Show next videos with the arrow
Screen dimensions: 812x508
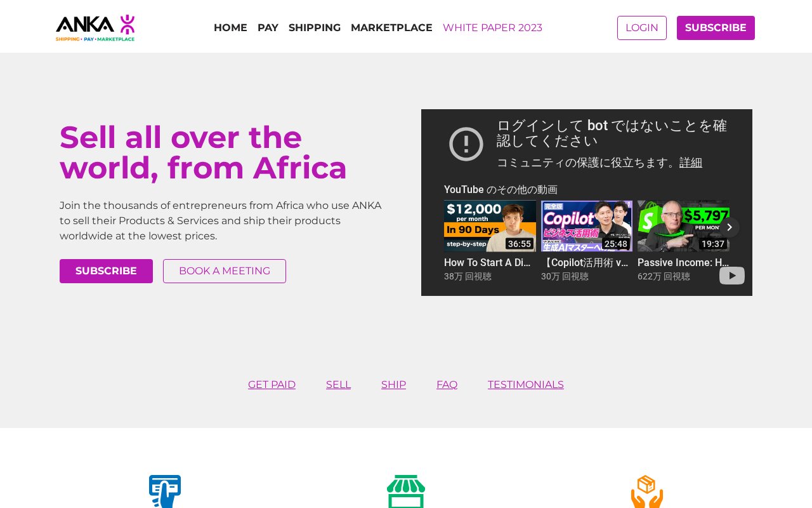730,227
